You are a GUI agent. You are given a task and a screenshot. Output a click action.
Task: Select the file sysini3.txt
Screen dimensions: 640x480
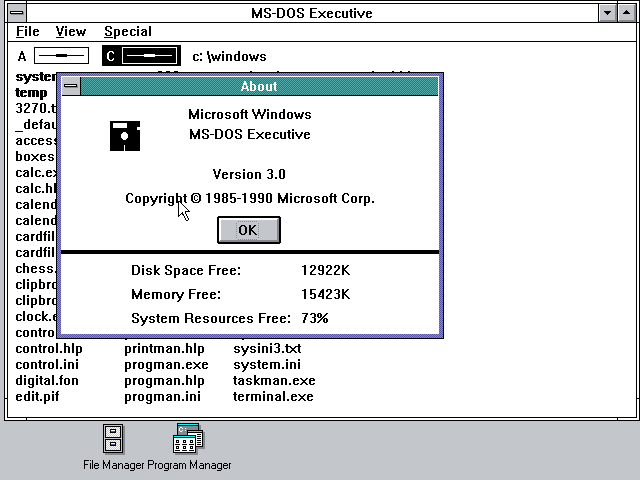(x=267, y=349)
